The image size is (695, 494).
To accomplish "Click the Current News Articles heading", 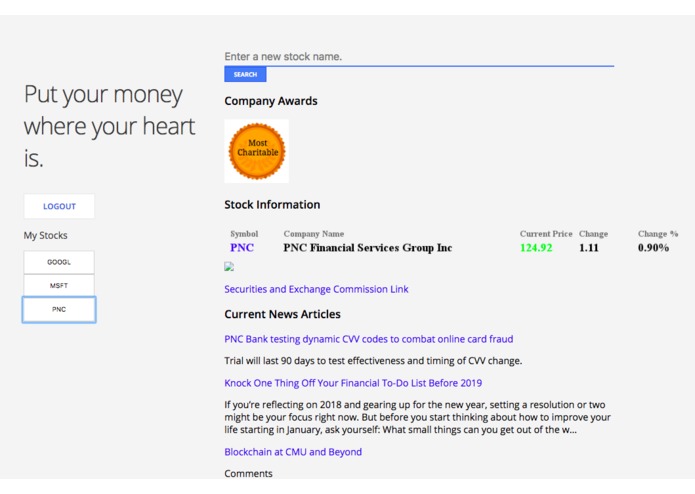I will pos(282,314).
